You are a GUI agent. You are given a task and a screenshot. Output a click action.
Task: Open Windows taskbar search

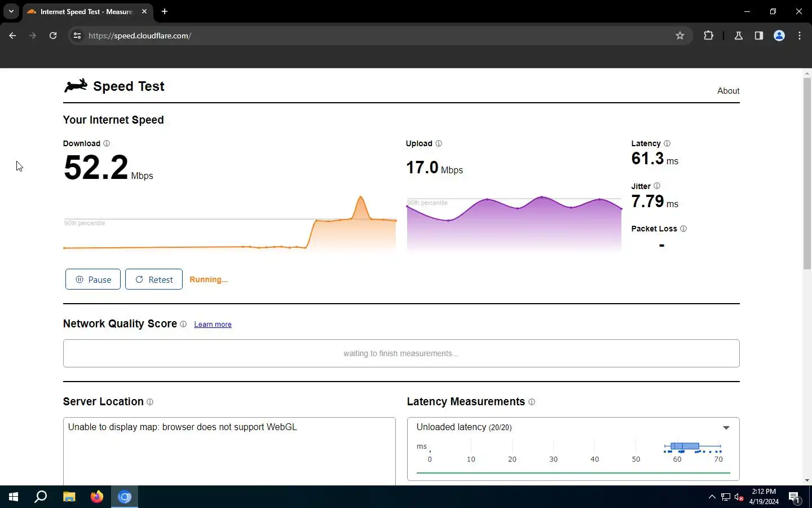tap(41, 497)
